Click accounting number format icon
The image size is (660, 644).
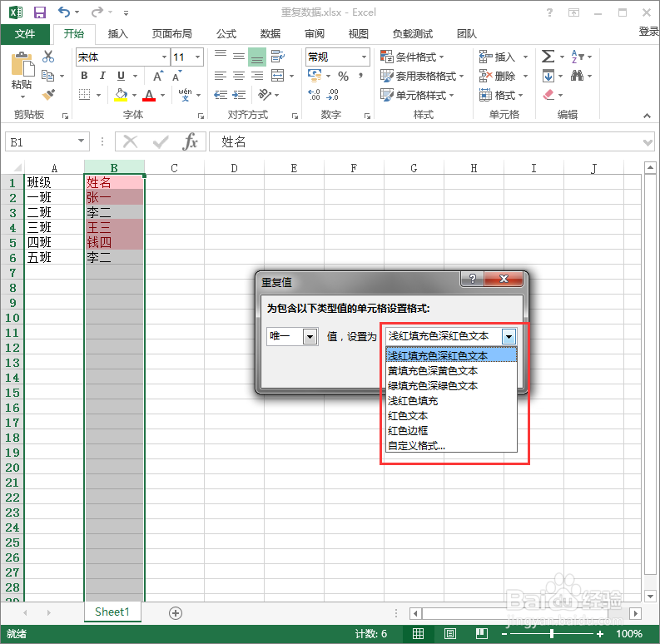click(x=315, y=76)
